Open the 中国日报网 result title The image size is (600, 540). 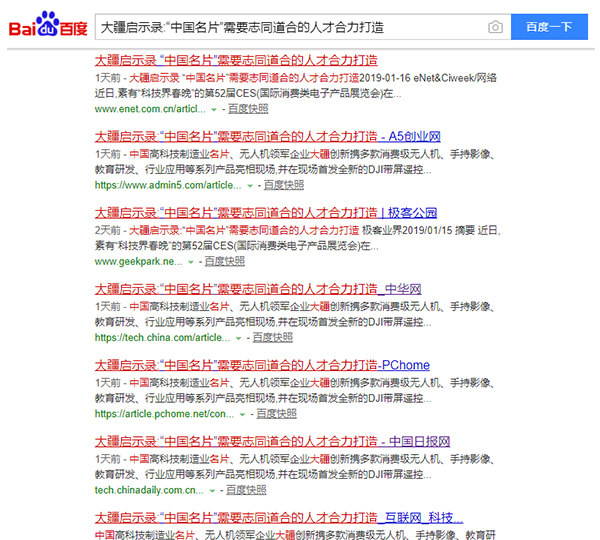pos(272,442)
